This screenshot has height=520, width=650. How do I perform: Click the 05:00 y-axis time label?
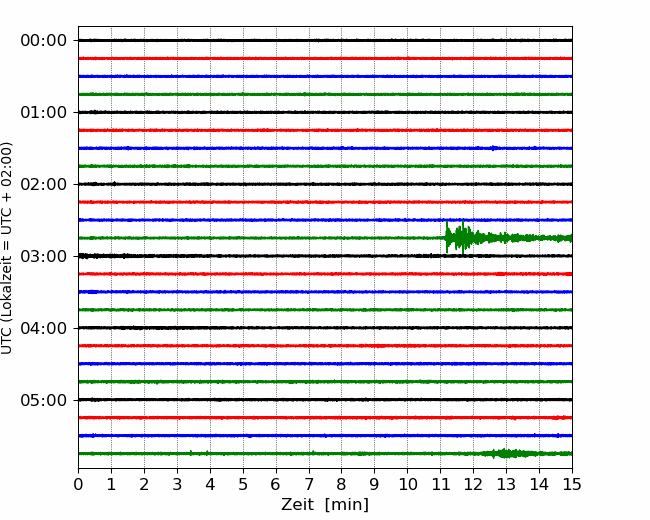[x=44, y=401]
